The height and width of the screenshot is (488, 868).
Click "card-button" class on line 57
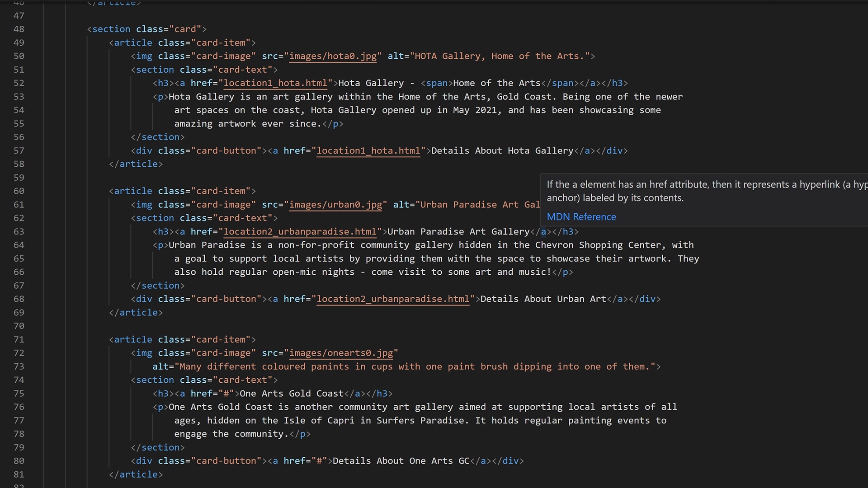(226, 150)
